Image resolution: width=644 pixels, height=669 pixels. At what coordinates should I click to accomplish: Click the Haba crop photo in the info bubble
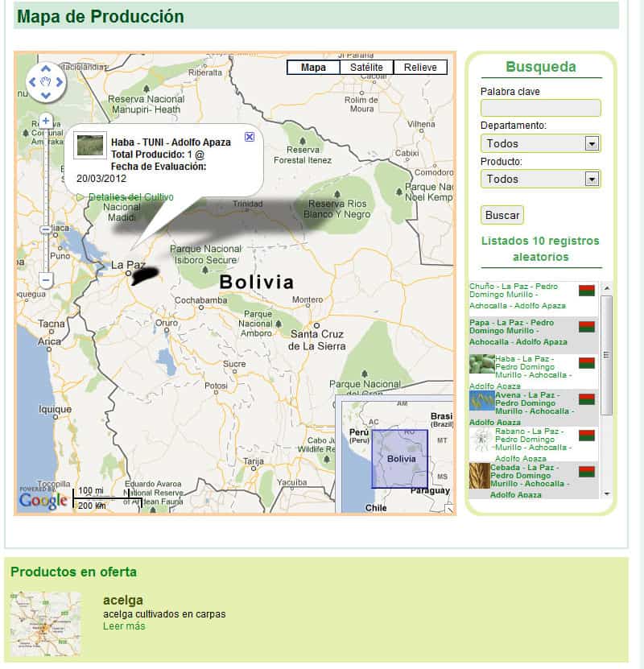click(90, 146)
